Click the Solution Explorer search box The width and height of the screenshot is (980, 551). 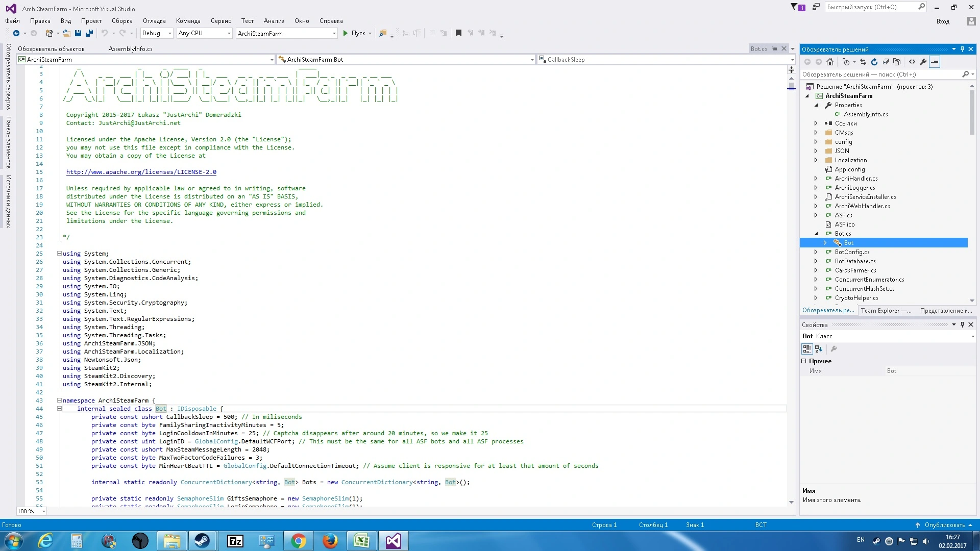(887, 74)
